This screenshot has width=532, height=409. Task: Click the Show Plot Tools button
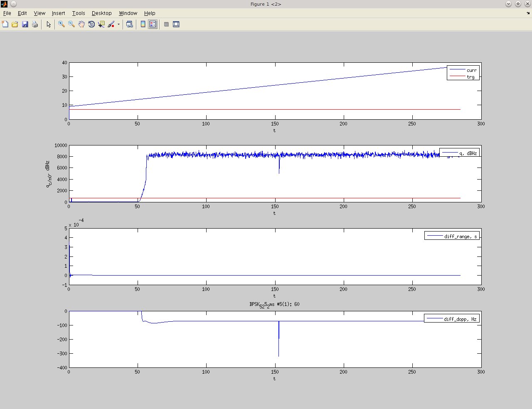coord(176,25)
